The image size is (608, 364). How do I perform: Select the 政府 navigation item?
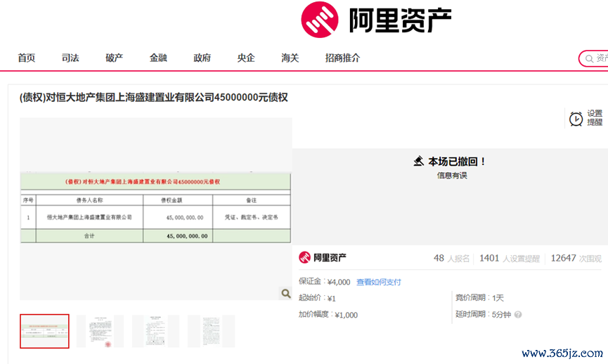pyautogui.click(x=202, y=58)
